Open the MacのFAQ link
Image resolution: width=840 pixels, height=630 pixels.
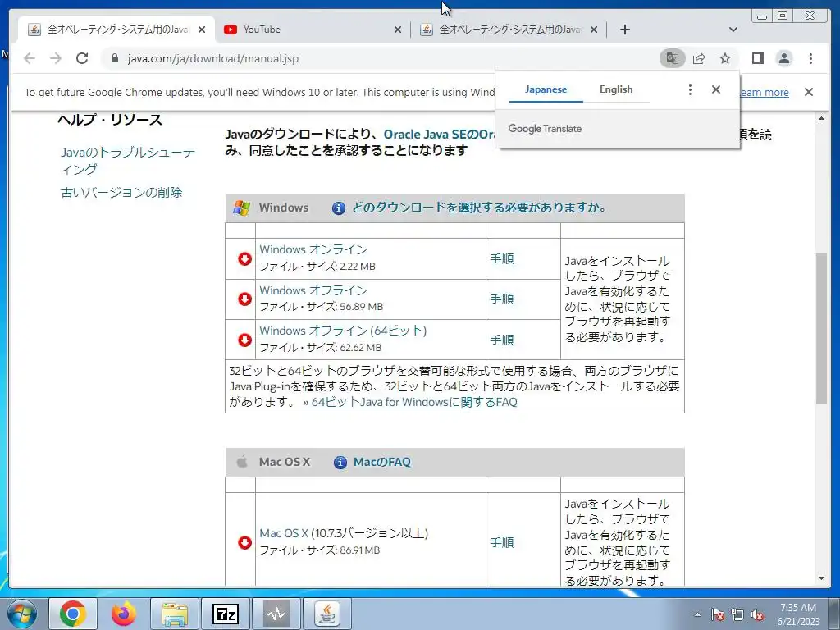tap(382, 462)
